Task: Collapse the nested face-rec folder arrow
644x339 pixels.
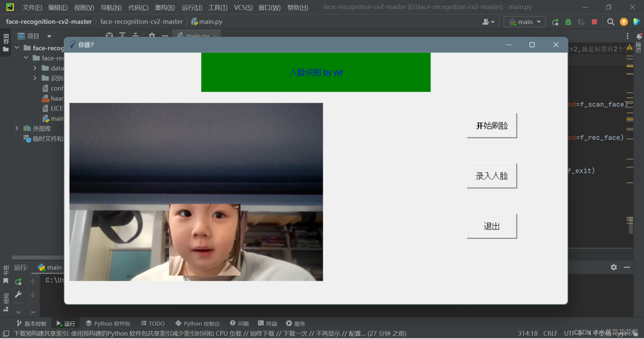Action: point(26,58)
